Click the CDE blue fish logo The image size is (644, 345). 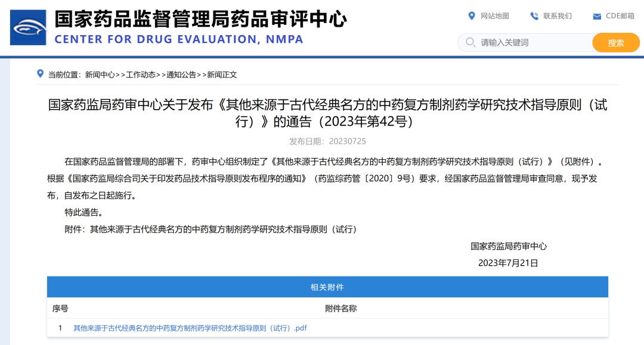click(28, 27)
